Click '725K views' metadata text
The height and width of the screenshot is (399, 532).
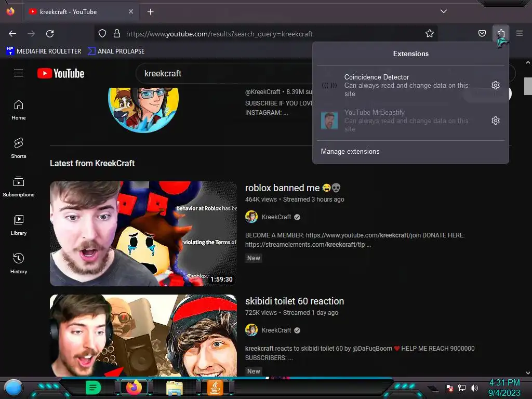coord(261,312)
